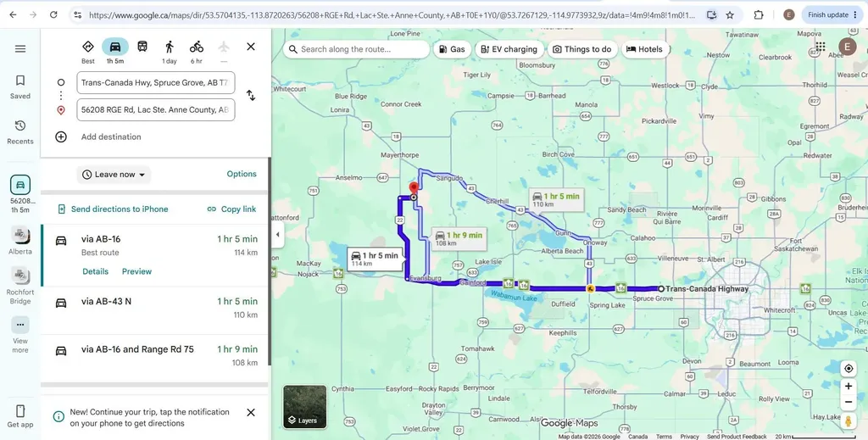Open route Options
868x440 pixels.
pyautogui.click(x=242, y=174)
